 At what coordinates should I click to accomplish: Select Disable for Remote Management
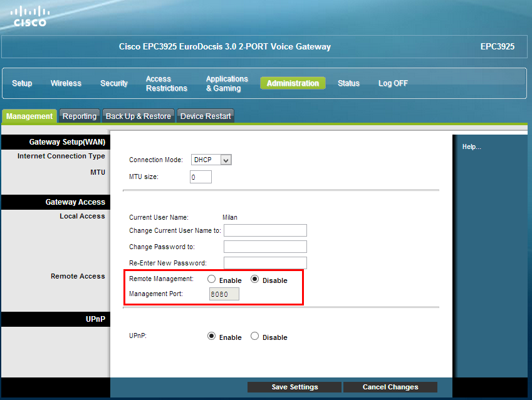coord(255,279)
